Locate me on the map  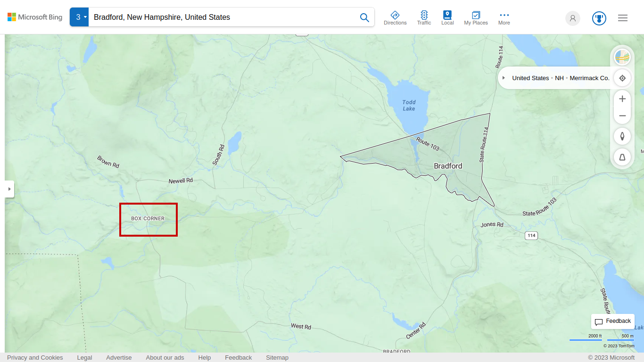[x=622, y=78]
